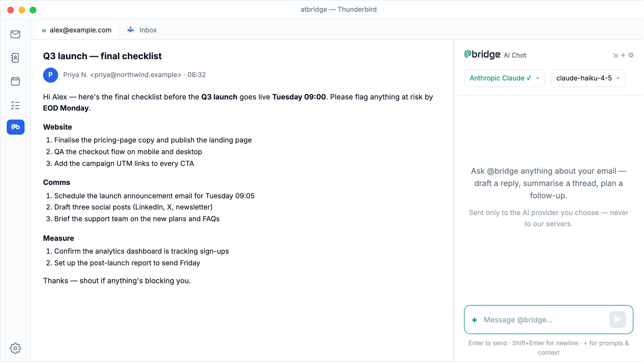
Task: Click the 'AI Chat' label
Action: [x=515, y=55]
